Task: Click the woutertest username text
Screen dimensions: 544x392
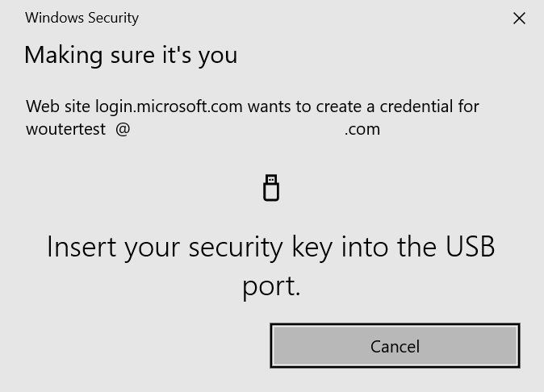Action: pos(65,129)
